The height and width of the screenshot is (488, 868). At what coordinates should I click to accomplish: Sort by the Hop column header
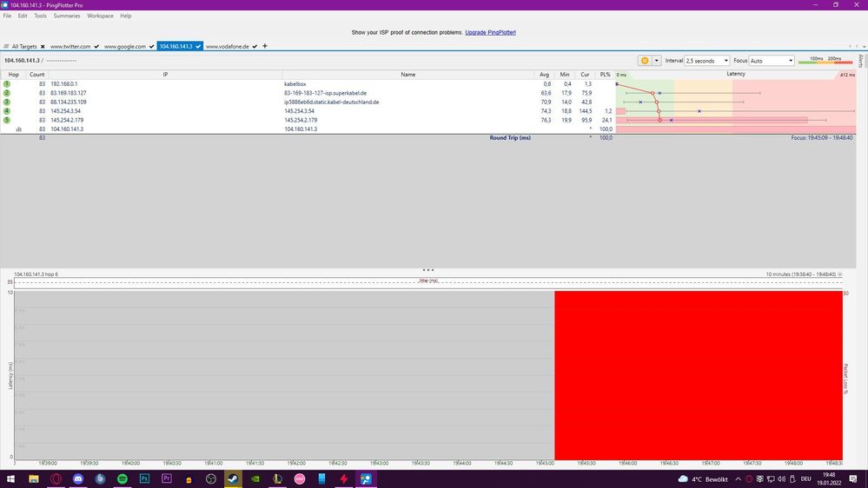[x=13, y=75]
